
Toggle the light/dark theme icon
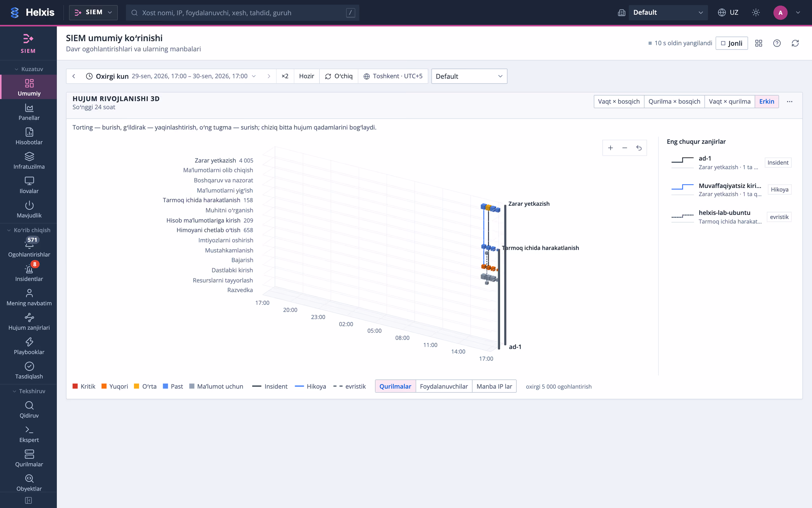pyautogui.click(x=756, y=12)
